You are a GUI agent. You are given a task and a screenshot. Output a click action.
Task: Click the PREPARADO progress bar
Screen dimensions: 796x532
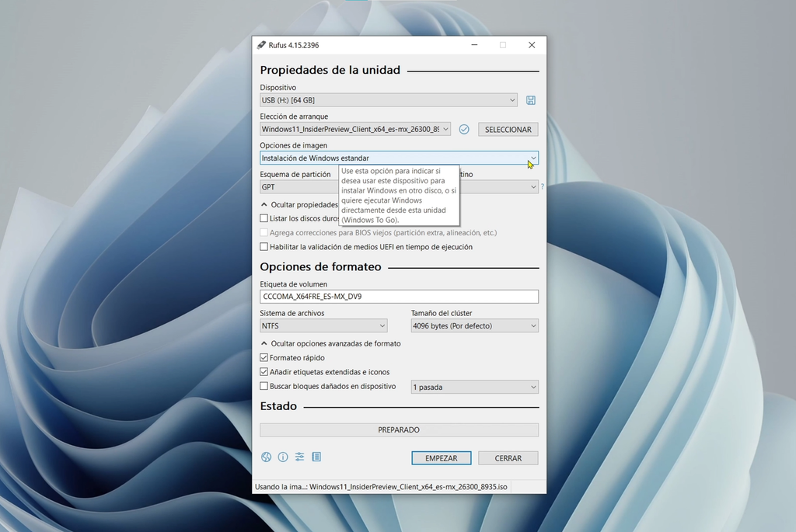[x=399, y=429]
